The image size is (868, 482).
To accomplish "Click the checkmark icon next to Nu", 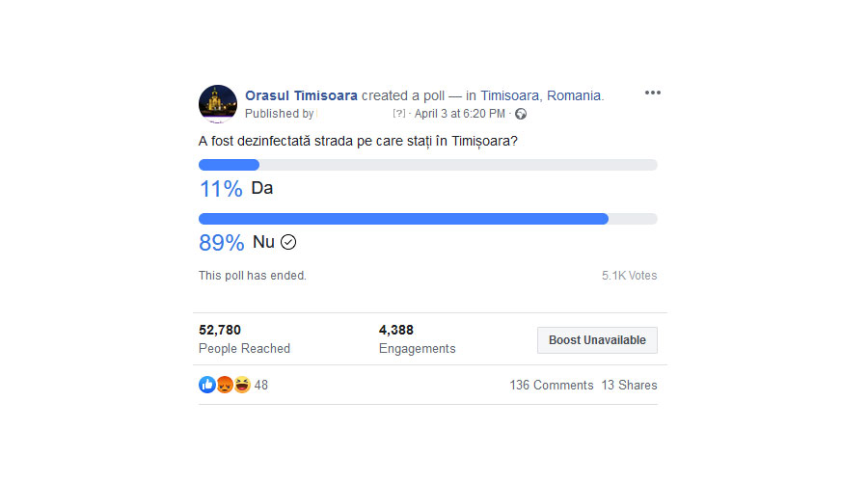I will [x=288, y=242].
